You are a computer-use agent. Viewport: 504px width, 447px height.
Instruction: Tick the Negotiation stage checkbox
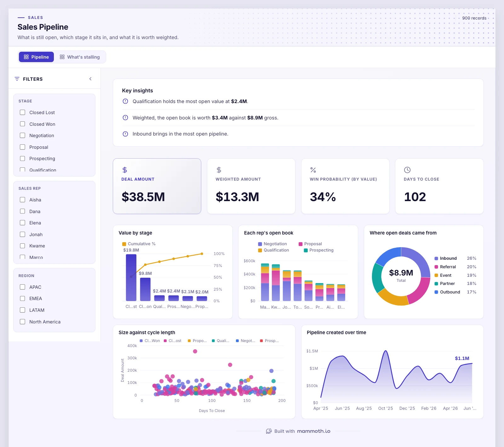(x=23, y=136)
